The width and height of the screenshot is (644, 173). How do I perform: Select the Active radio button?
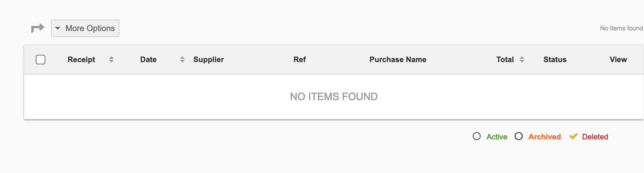click(x=477, y=136)
